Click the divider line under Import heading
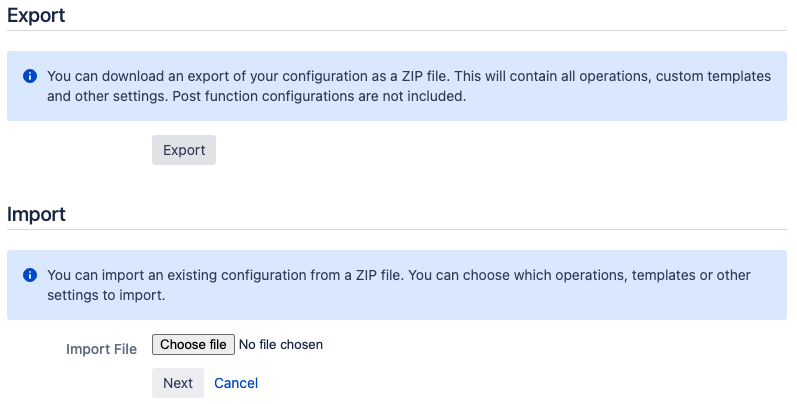The width and height of the screenshot is (797, 404). pyautogui.click(x=397, y=229)
